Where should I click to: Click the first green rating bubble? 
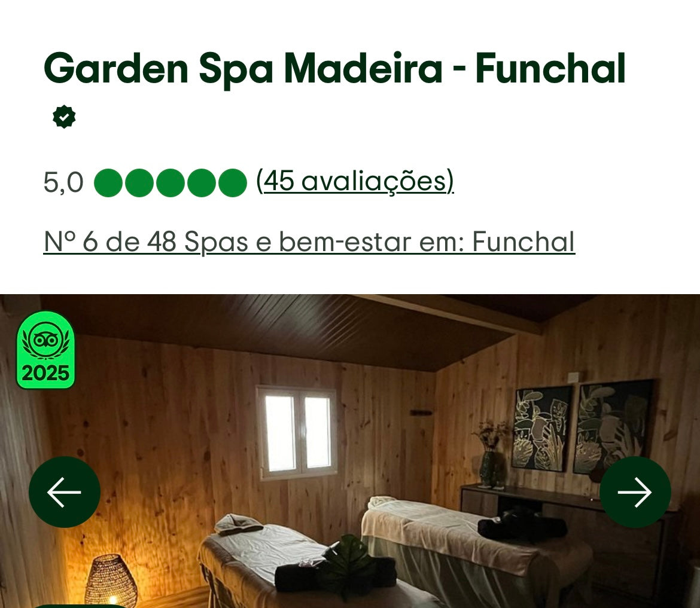[108, 182]
